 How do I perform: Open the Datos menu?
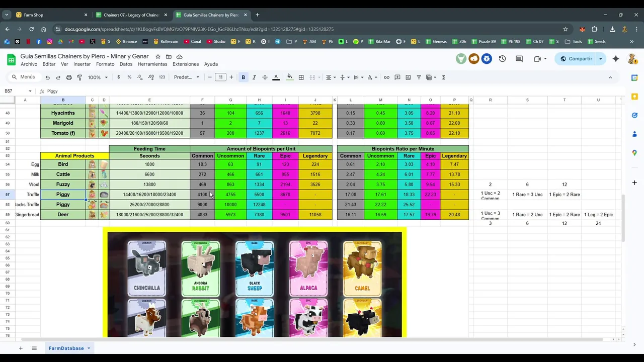126,64
